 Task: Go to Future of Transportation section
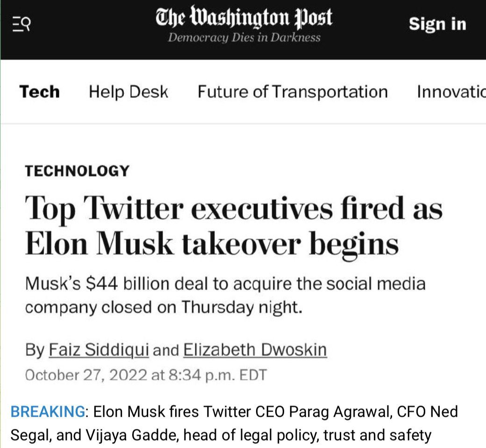[292, 92]
